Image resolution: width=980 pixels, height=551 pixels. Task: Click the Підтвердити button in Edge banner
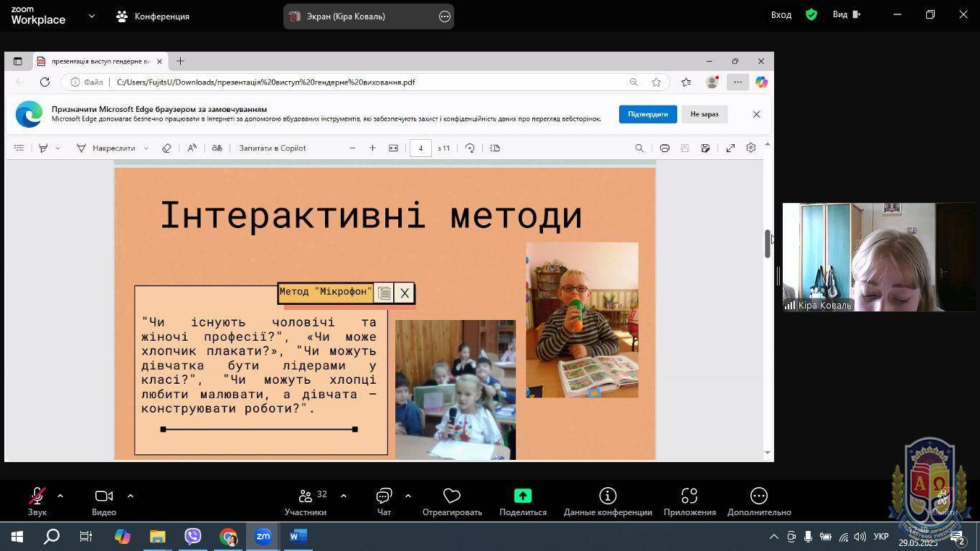(x=648, y=114)
